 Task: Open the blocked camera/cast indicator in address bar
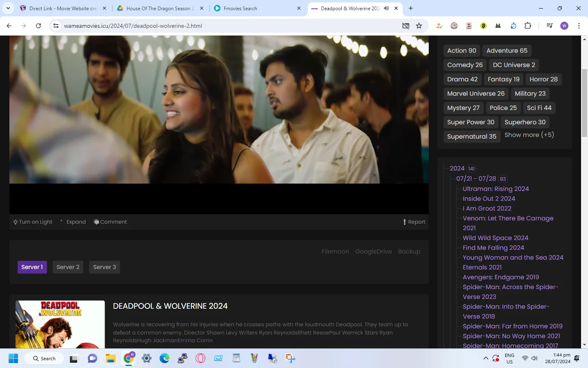[x=405, y=26]
